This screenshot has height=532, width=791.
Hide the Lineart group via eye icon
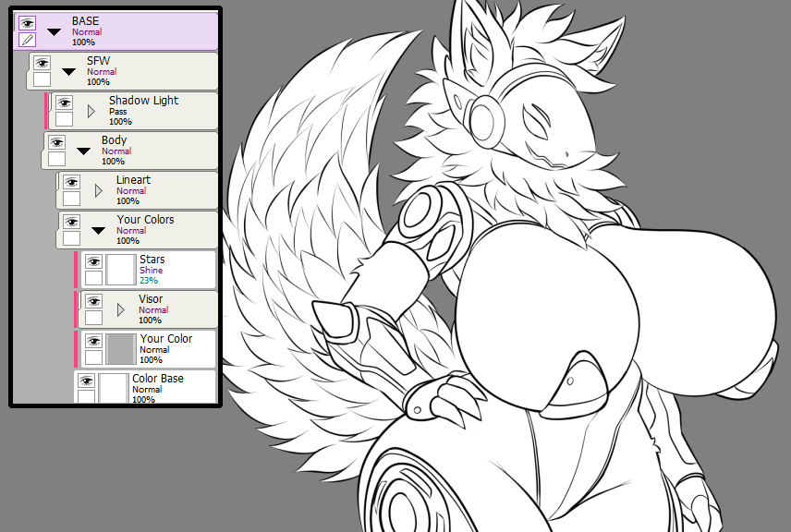[x=71, y=183]
